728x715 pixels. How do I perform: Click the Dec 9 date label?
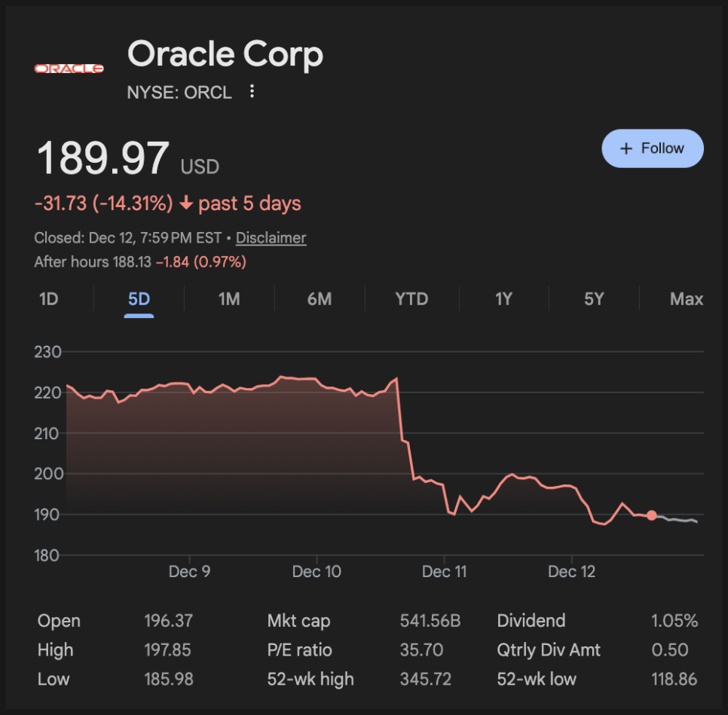[x=189, y=572]
